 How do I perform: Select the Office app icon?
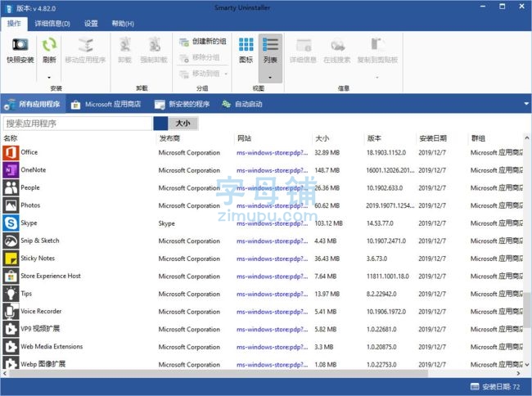11,152
